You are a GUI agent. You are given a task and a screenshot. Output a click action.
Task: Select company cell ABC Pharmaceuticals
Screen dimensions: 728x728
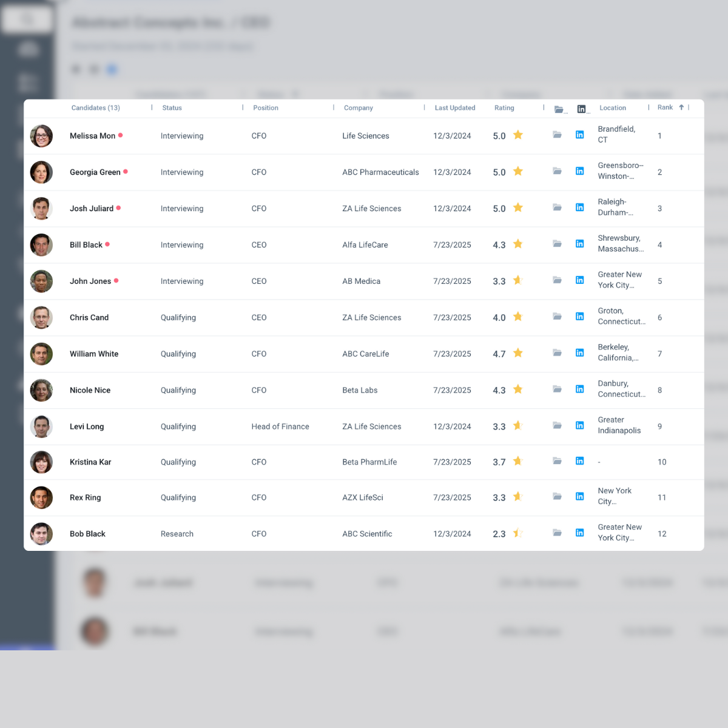pos(380,172)
